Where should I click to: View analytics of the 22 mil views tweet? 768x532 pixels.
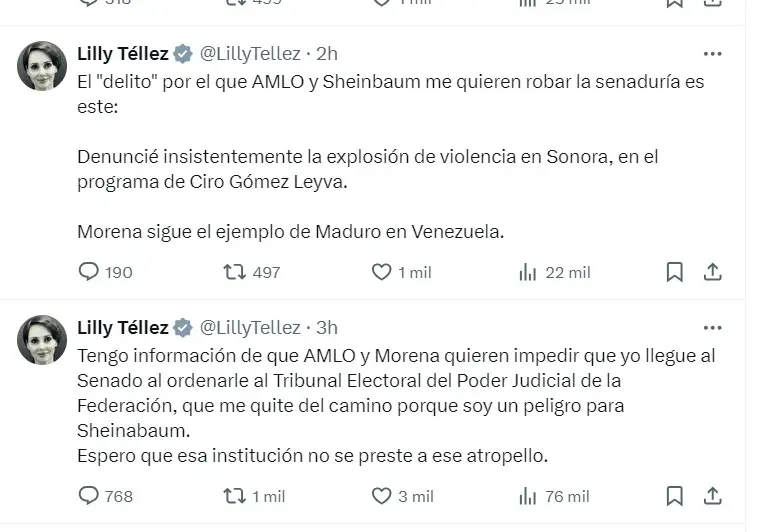(x=527, y=271)
